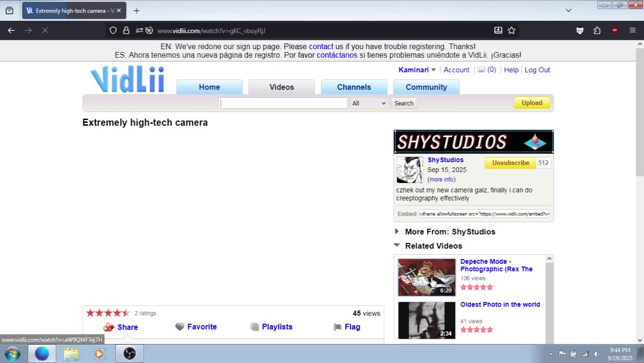Screen dimensions: 644x363
Task: Open the inbox envelope icon
Action: tap(481, 70)
